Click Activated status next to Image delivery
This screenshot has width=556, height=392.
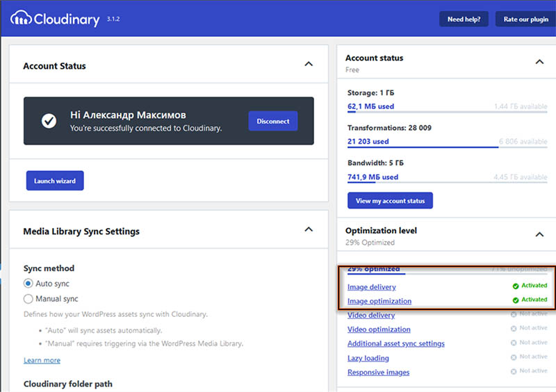point(534,285)
